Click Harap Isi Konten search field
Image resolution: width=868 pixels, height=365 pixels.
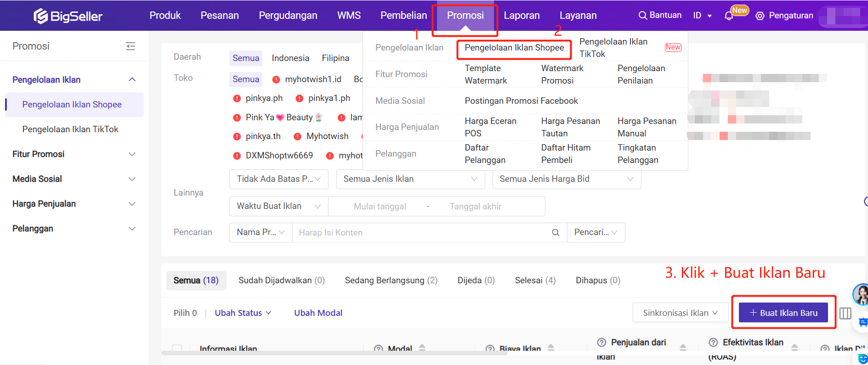423,232
